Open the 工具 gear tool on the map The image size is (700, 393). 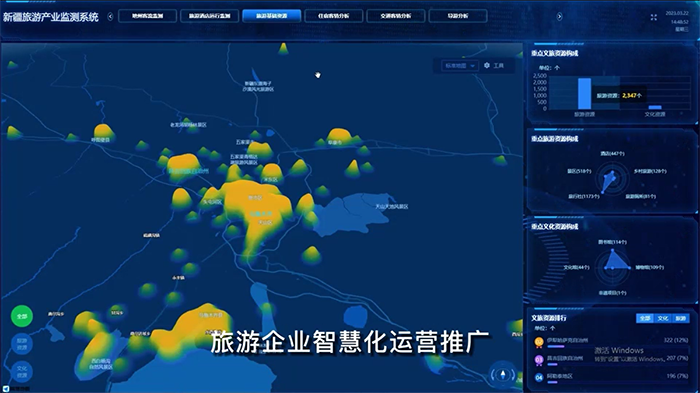click(x=494, y=66)
